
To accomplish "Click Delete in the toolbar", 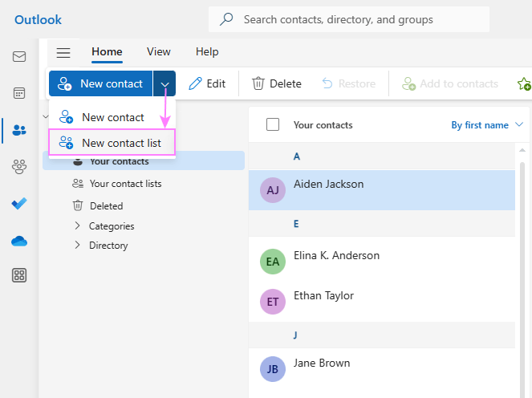I will click(277, 83).
